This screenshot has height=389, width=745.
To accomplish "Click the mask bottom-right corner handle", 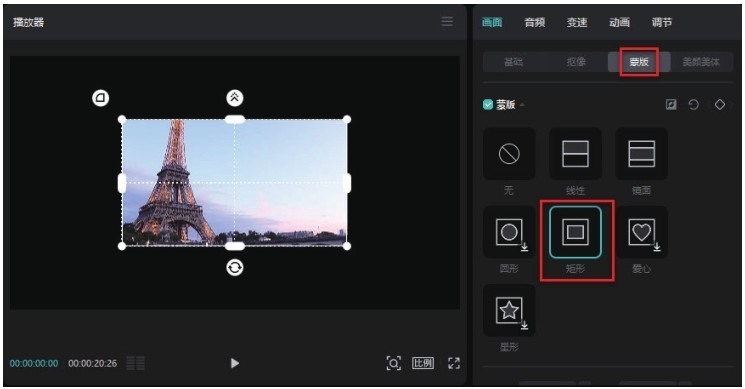I will (x=347, y=246).
